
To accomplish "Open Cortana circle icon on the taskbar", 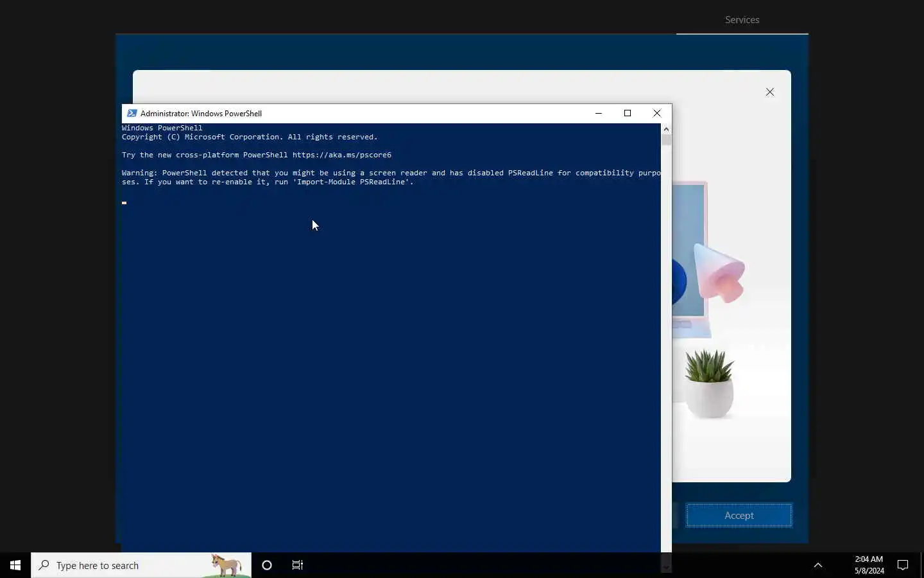I will (x=267, y=565).
